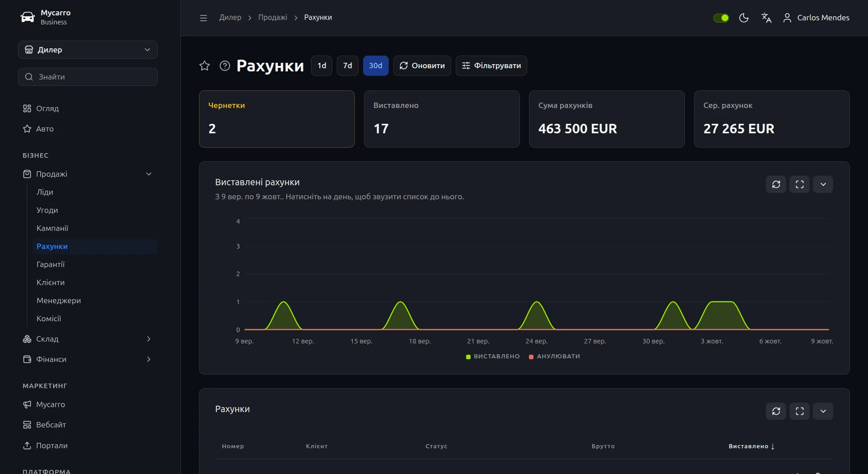Toggle the sidebar hamburger menu icon

(203, 18)
